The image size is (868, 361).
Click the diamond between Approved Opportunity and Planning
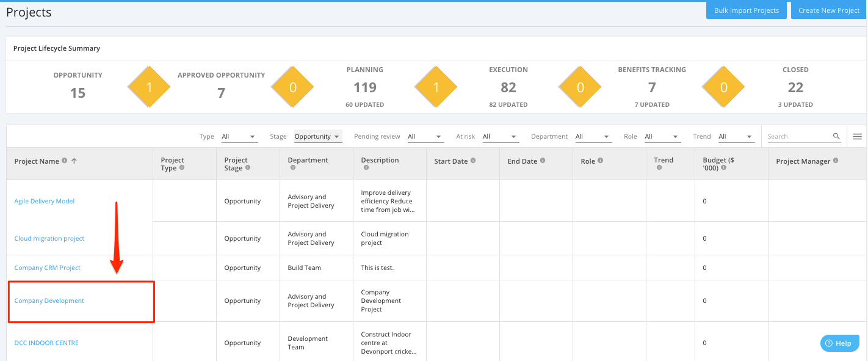292,87
